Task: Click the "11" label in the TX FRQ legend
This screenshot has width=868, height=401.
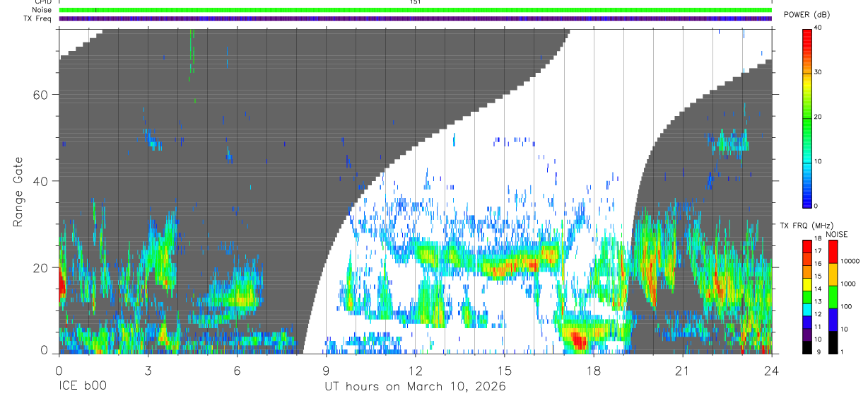Action: (818, 327)
